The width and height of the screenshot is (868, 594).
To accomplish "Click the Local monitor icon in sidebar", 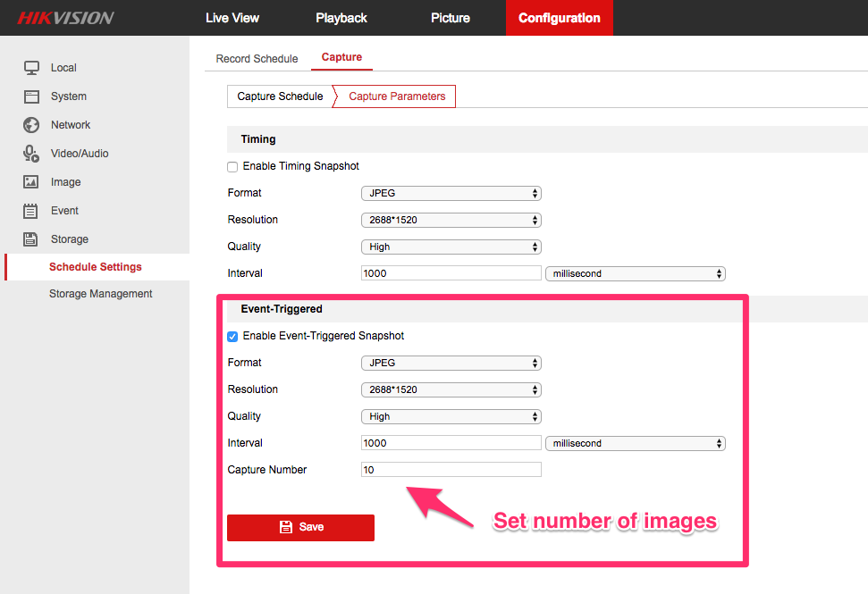I will click(31, 68).
